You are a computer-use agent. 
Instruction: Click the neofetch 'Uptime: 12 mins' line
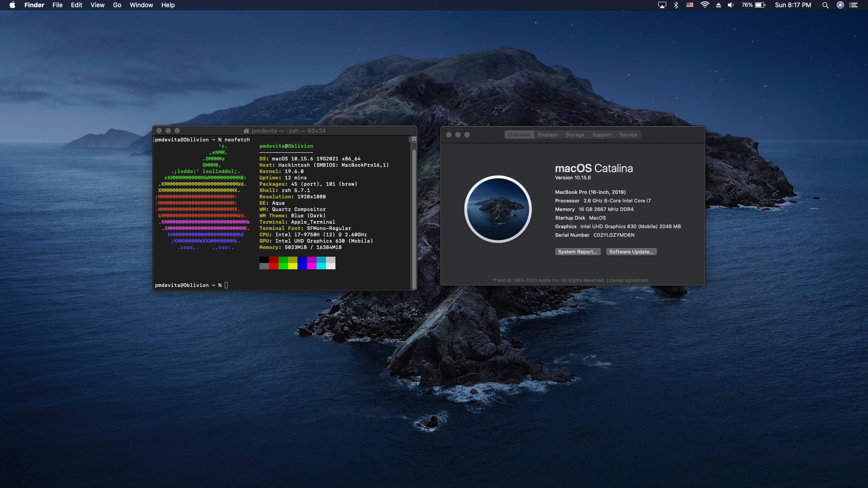point(283,178)
